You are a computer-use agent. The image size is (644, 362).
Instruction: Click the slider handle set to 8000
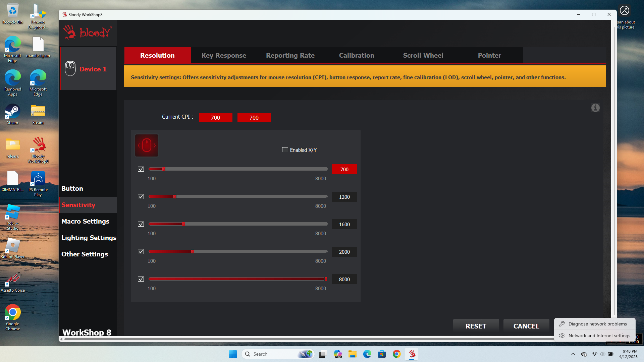tap(326, 279)
